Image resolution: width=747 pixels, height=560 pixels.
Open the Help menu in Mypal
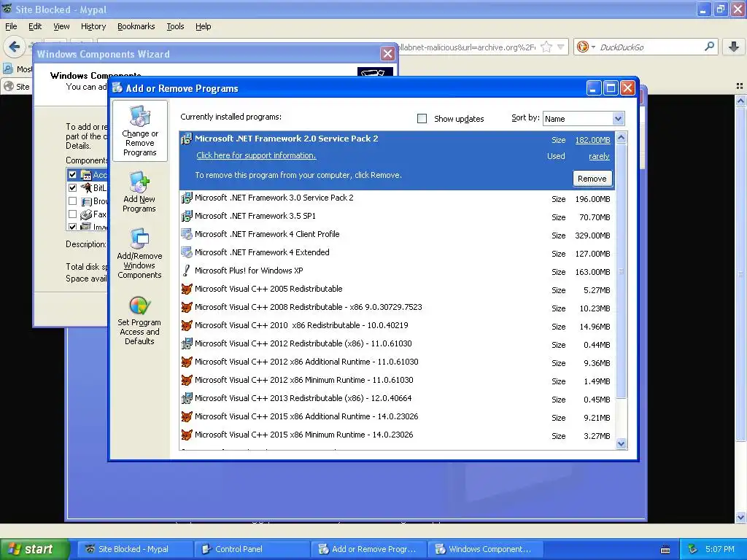coord(203,26)
